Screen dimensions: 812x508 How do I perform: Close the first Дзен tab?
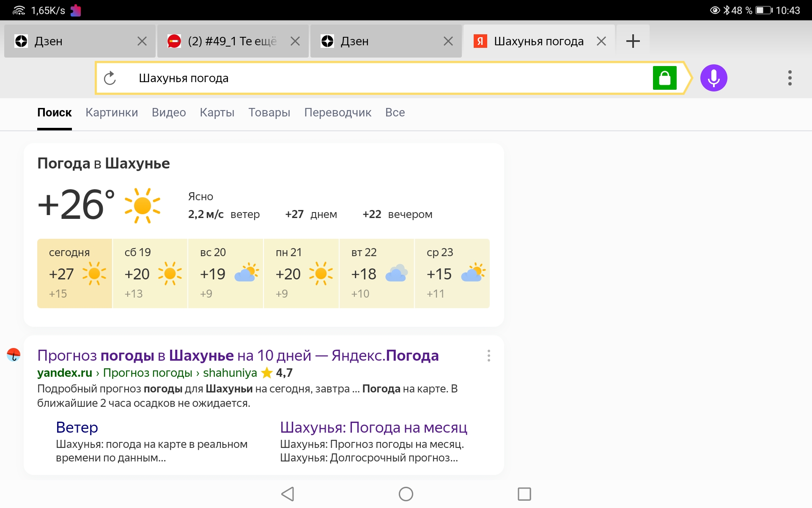142,41
